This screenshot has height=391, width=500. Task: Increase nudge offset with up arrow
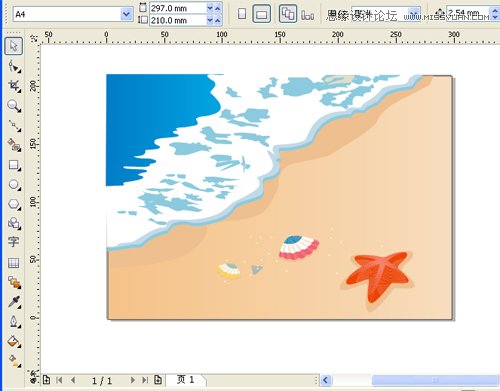click(495, 10)
